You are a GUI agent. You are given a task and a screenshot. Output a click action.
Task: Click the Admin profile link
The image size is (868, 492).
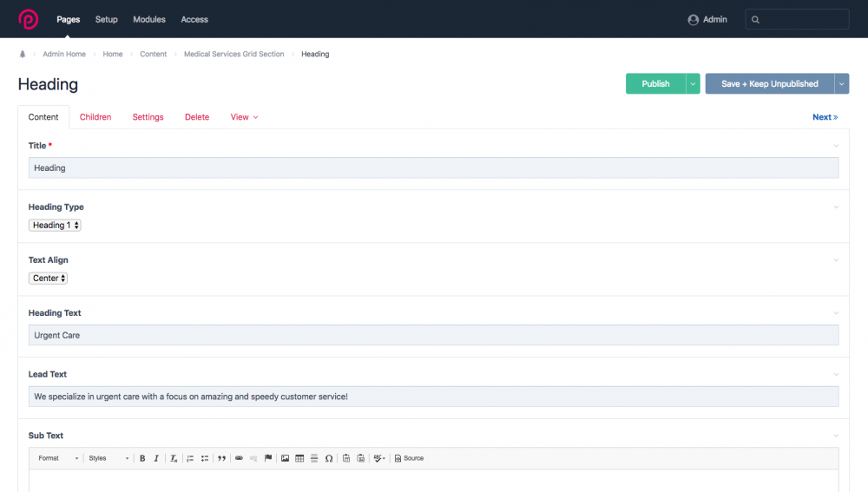[707, 19]
